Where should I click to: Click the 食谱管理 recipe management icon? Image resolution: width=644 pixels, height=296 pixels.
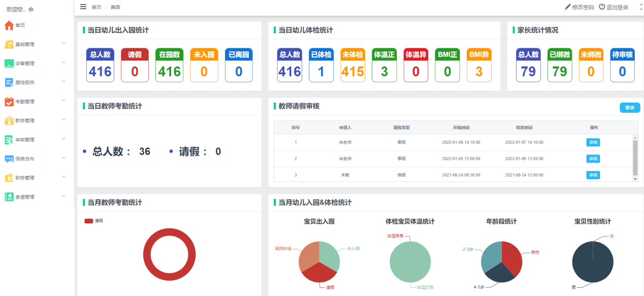9,196
